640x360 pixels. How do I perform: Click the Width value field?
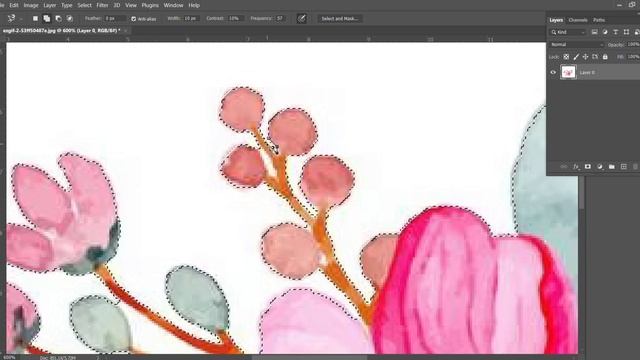tap(191, 18)
